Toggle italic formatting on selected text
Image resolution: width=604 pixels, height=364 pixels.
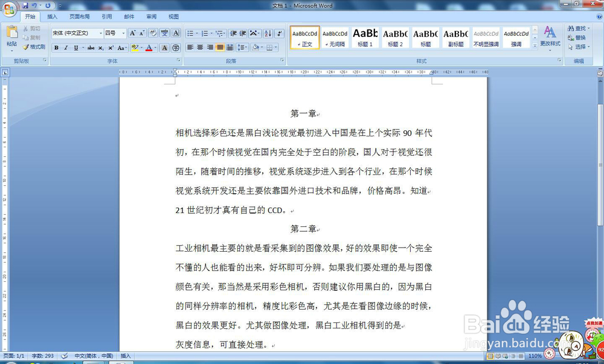tap(66, 47)
